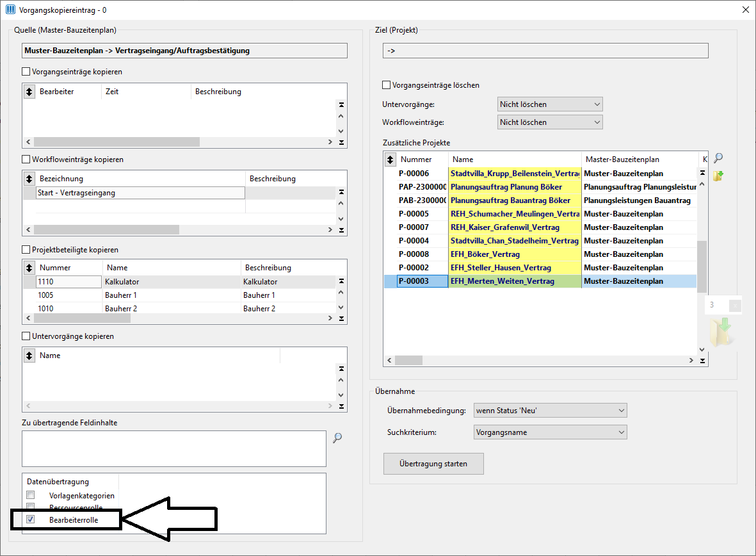756x556 pixels.
Task: Click the Übertragung starten button
Action: click(433, 464)
